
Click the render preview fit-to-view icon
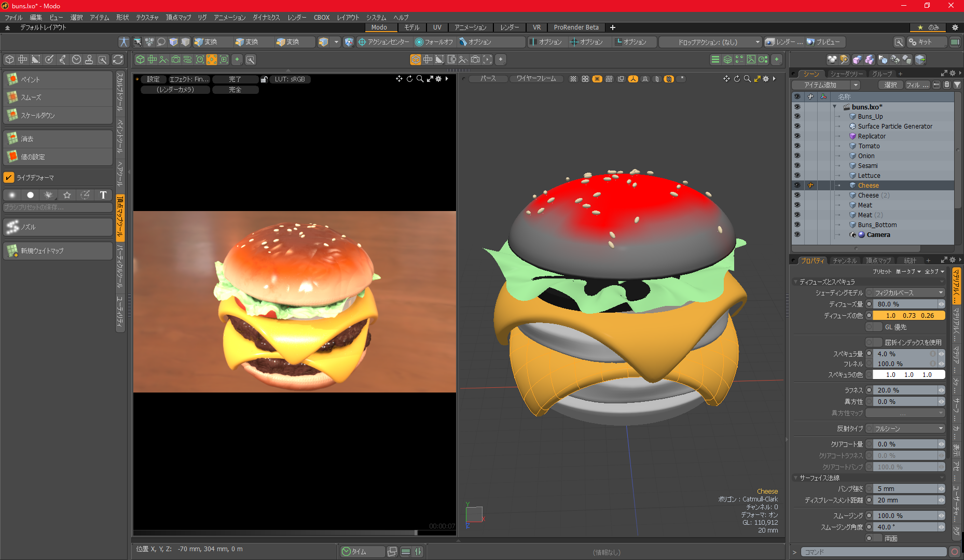(430, 79)
